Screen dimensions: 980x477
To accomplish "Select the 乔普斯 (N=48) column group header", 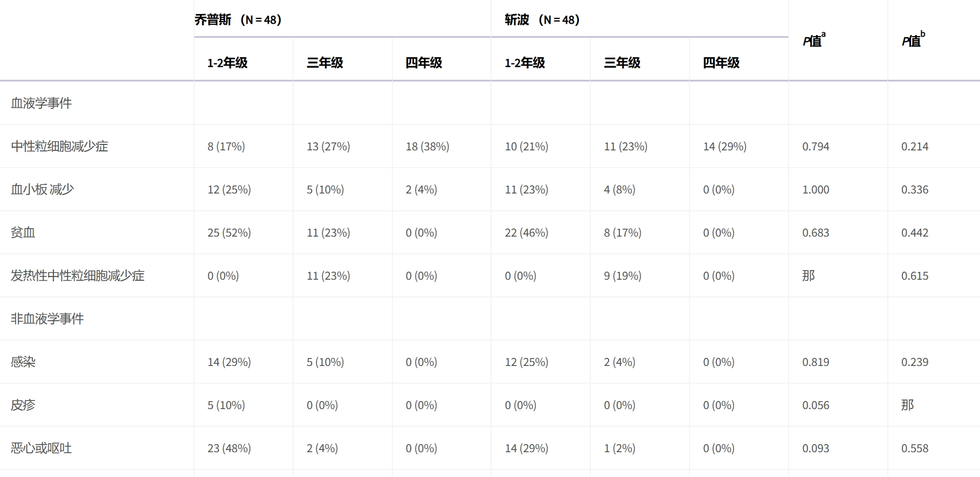I will click(238, 20).
